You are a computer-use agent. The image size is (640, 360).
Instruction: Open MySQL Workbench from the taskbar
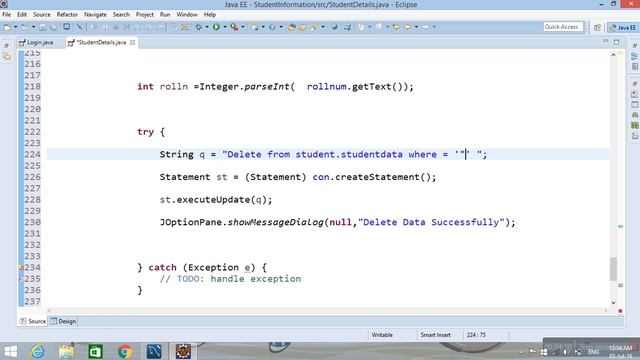(x=154, y=351)
